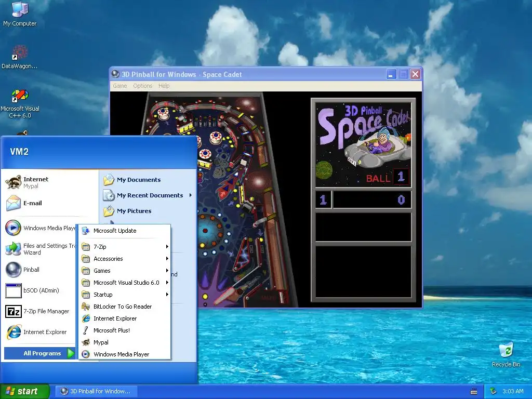Click the 3D Pinball window title text
This screenshot has height=399, width=532.
point(181,74)
